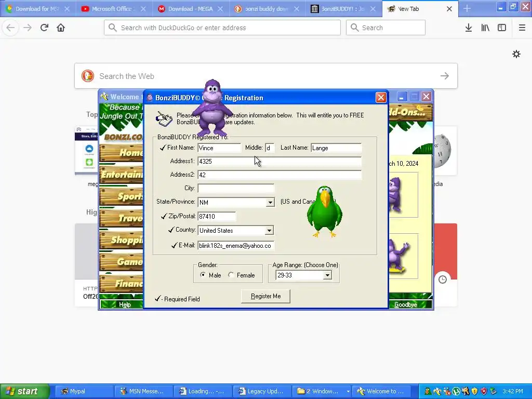Click the DuckDuckGo logo in search box
The height and width of the screenshot is (399, 532).
tap(87, 76)
